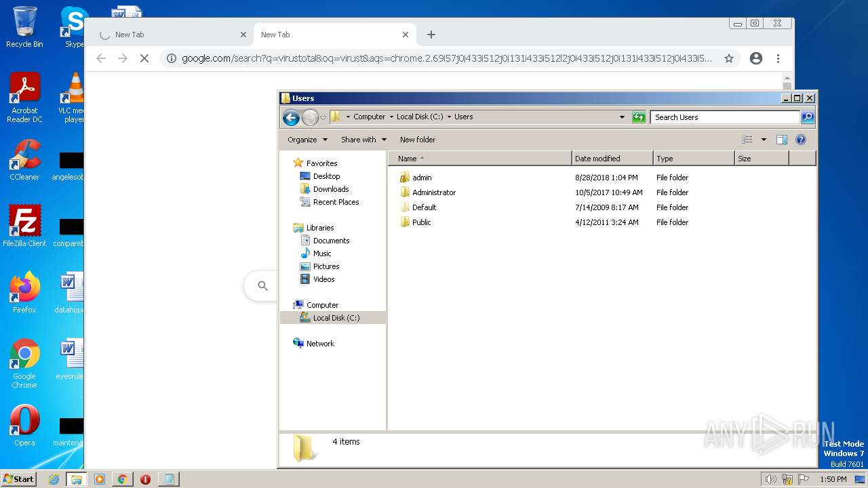Click Windows Media Player taskbar icon

[x=100, y=479]
